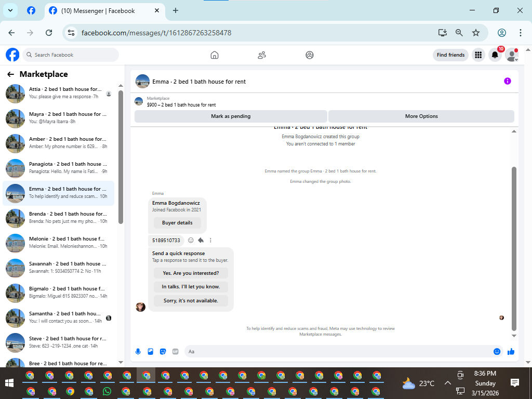
Task: Open WhatsApp from the taskbar
Action: tap(107, 391)
